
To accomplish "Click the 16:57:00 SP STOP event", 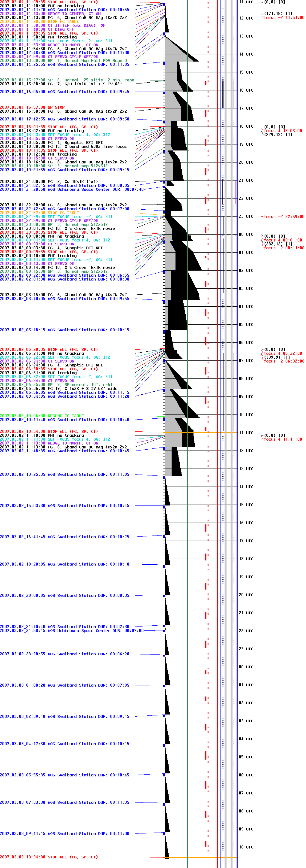I will pyautogui.click(x=32, y=108).
